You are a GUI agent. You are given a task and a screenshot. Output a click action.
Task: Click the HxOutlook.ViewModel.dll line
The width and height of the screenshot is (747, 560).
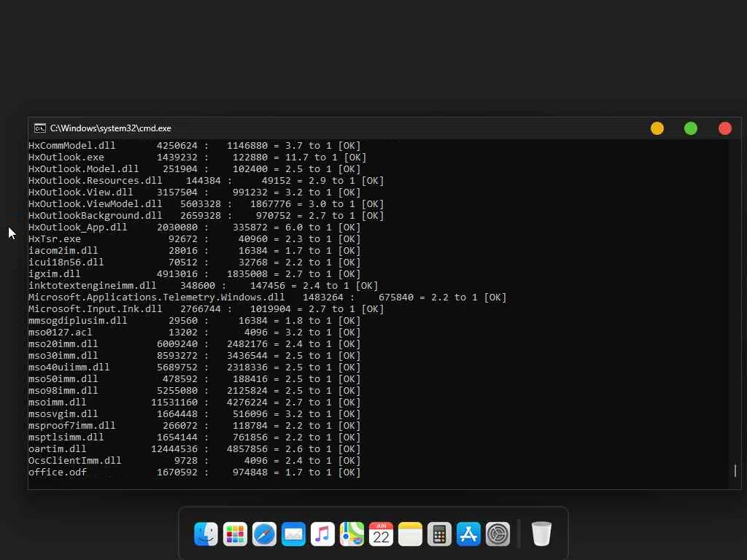click(206, 204)
